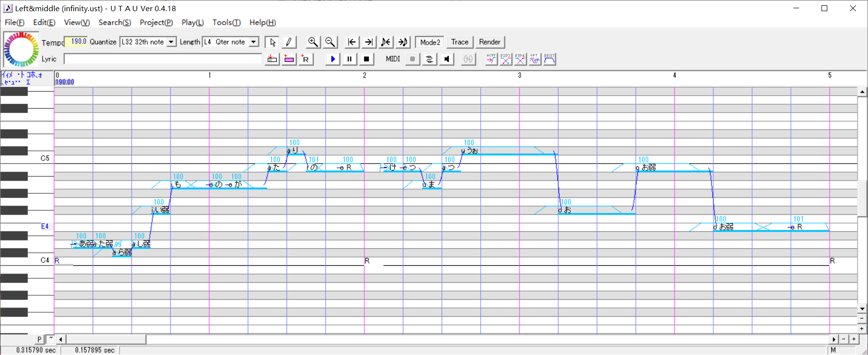This screenshot has width=868, height=355.
Task: Open the Tools menu
Action: tap(226, 22)
